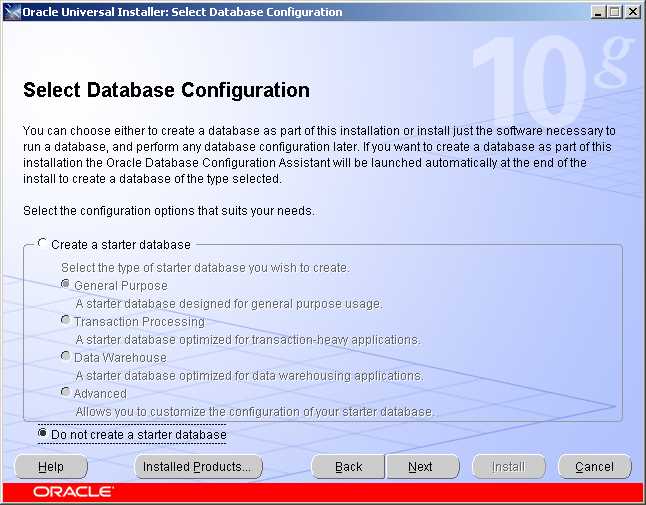Click text 'A starter database designed for general purpose usage.'

229,304
